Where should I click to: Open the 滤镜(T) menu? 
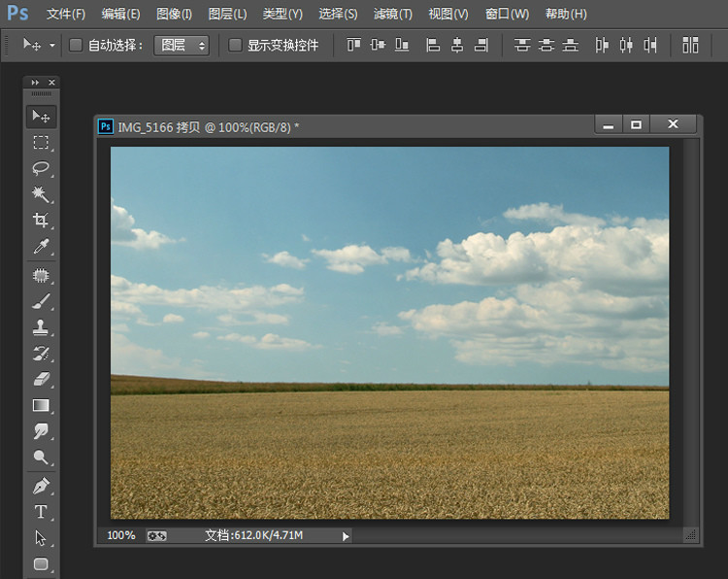click(393, 14)
